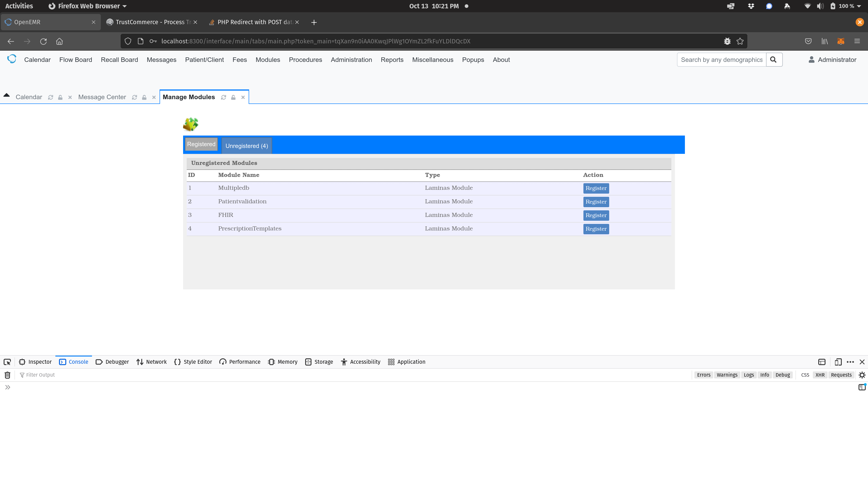Screen dimensions: 868x488
Task: Select the element picker in devtools
Action: 7,362
